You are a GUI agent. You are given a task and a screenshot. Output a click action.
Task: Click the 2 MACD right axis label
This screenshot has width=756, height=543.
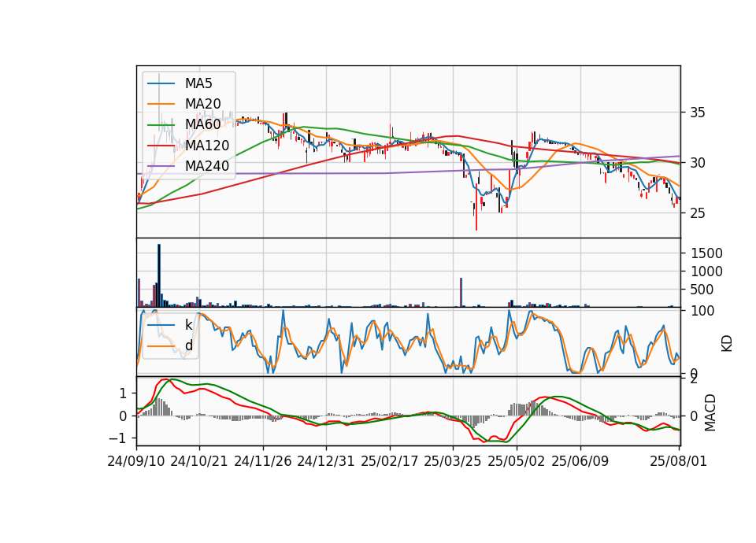pyautogui.click(x=693, y=379)
